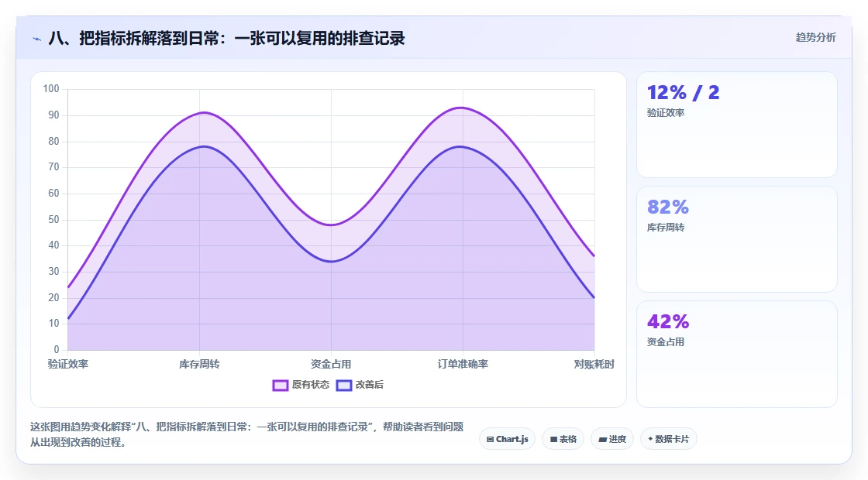Viewport: 868px width, 480px height.
Task: Click the 库存周转 x-axis label
Action: [x=199, y=365]
